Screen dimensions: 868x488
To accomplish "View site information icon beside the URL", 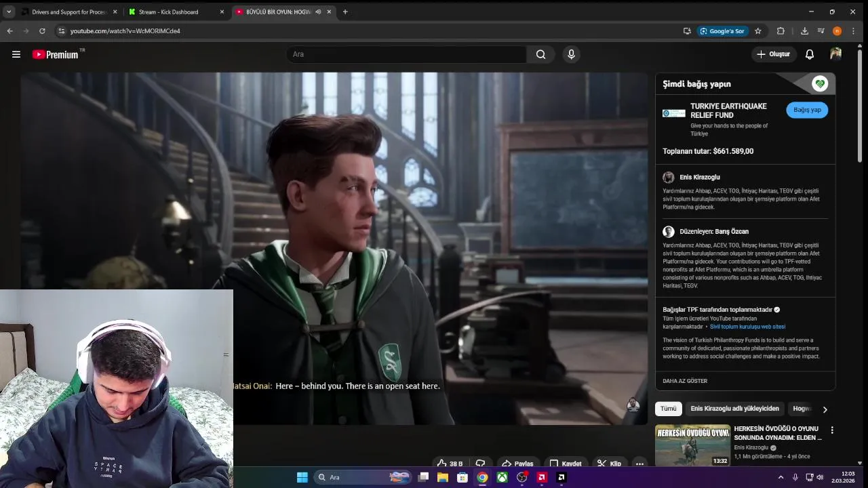I will click(x=61, y=31).
